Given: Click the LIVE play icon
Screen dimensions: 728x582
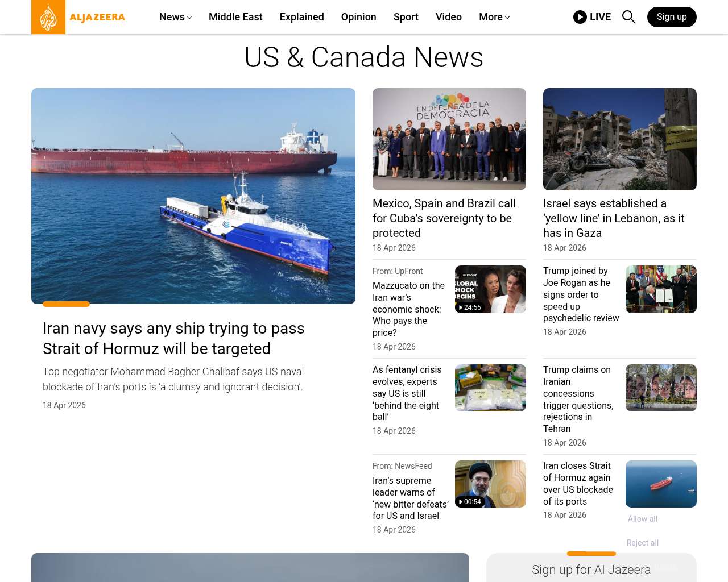Looking at the screenshot, I should click(580, 17).
